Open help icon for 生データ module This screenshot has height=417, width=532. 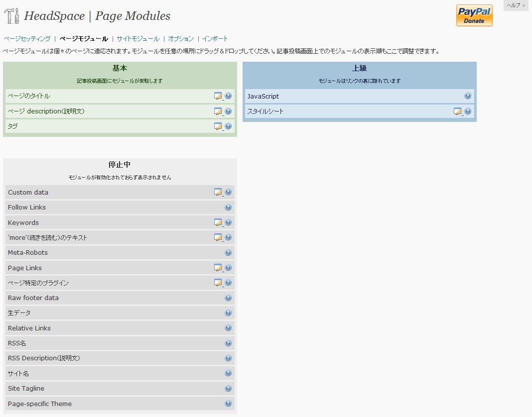click(228, 313)
